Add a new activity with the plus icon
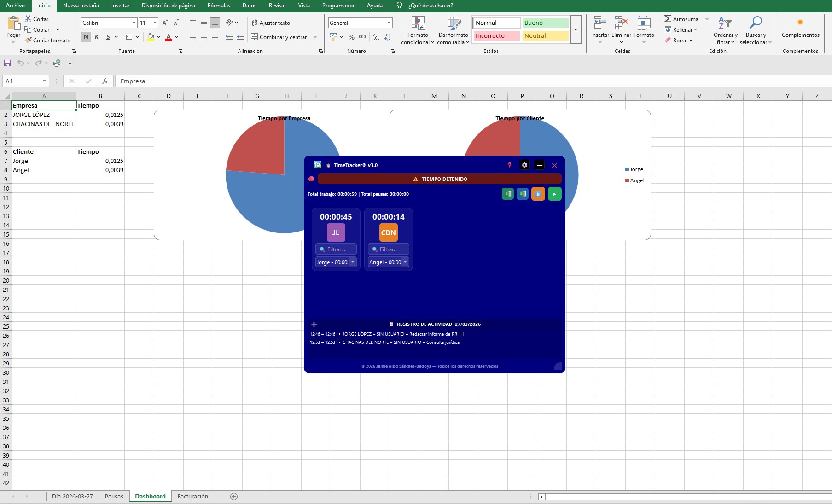 (x=314, y=324)
